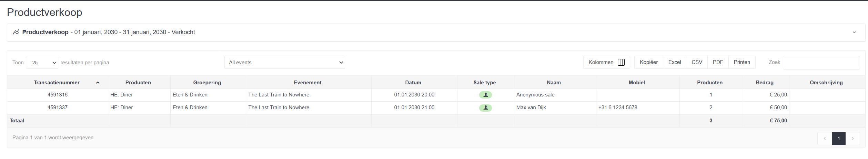Click the Printen button
The height and width of the screenshot is (159, 868).
(742, 62)
